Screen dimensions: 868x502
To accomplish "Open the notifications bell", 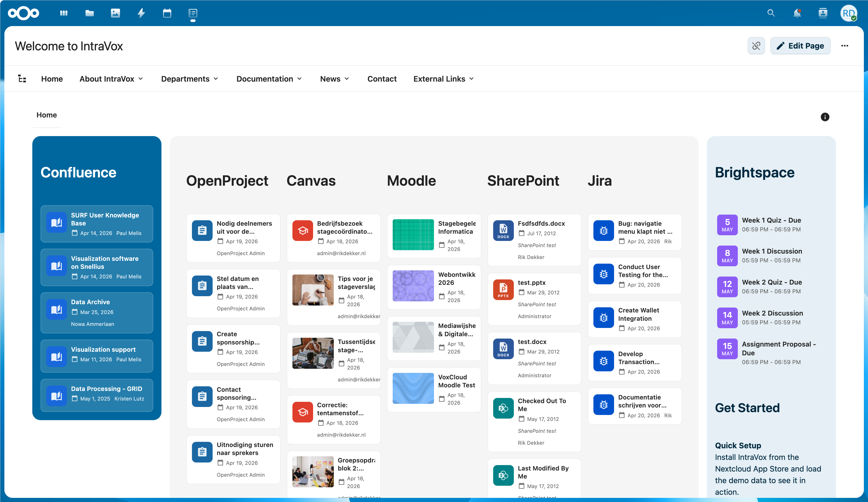I will [797, 13].
